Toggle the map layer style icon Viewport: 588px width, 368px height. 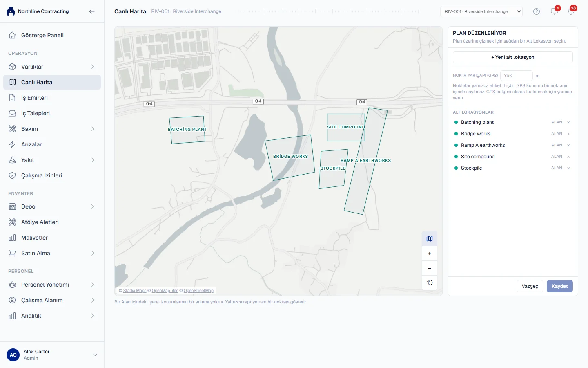tap(430, 239)
